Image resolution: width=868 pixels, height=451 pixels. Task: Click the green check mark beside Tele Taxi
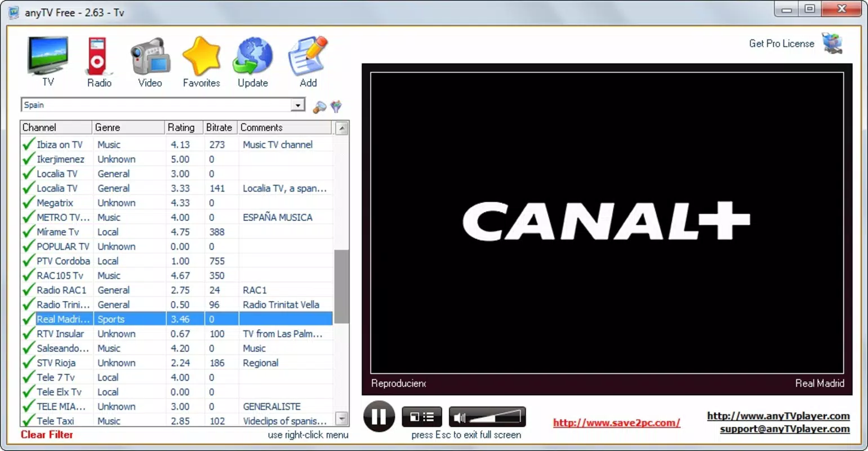point(28,421)
